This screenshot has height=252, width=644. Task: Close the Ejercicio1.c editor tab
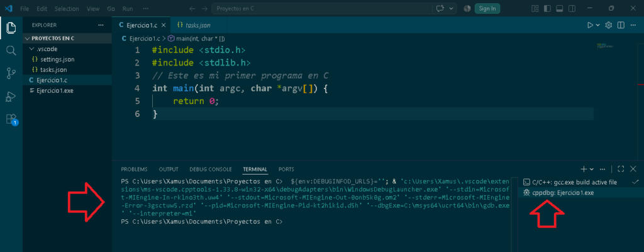(163, 25)
